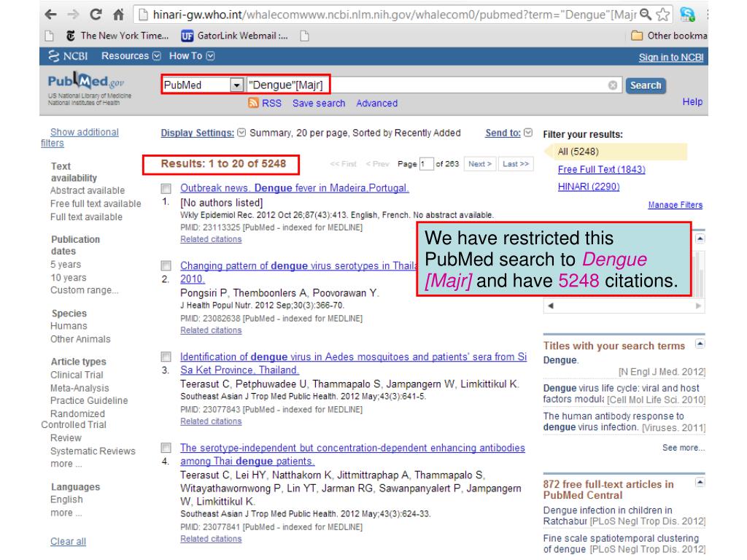Open Manage Filters link
The image size is (747, 560).
click(x=675, y=205)
